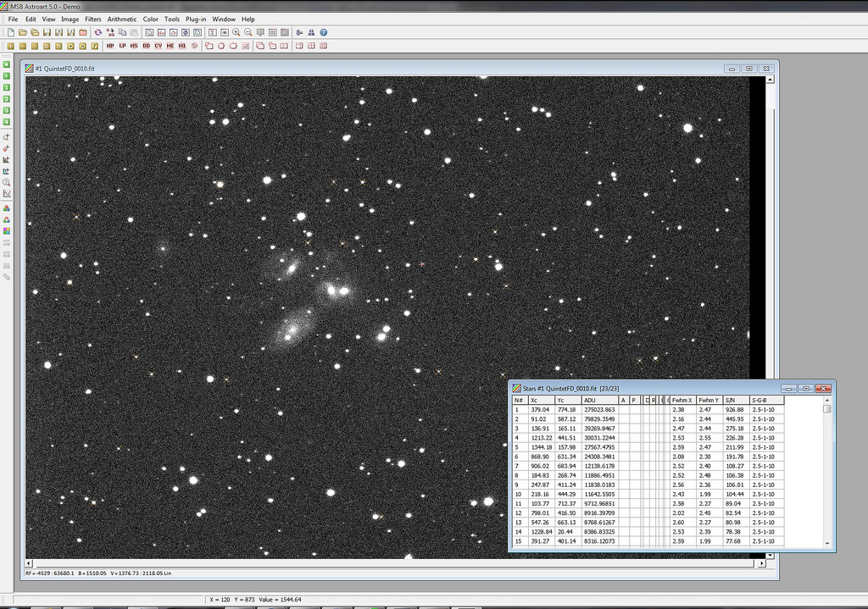Screen dimensions: 868x609
Task: Click the green play icon in sidebar
Action: (7, 76)
